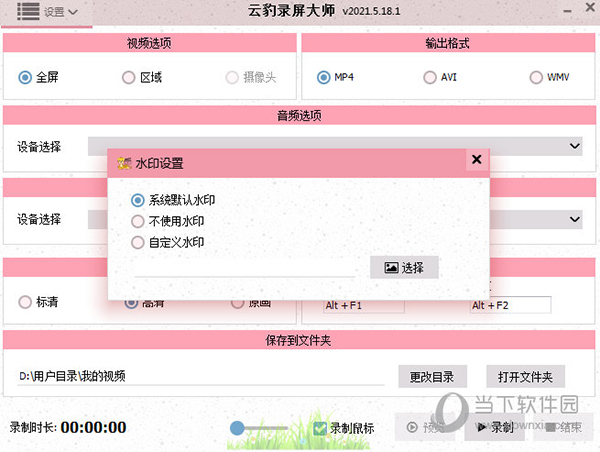Click the save folder path field
The height and width of the screenshot is (452, 600).
coord(201,376)
